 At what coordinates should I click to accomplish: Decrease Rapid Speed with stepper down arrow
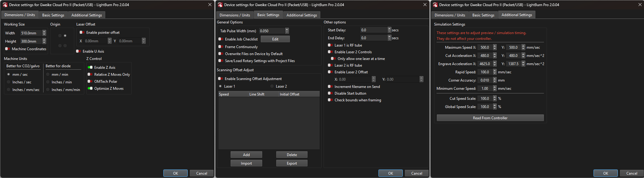495,74
